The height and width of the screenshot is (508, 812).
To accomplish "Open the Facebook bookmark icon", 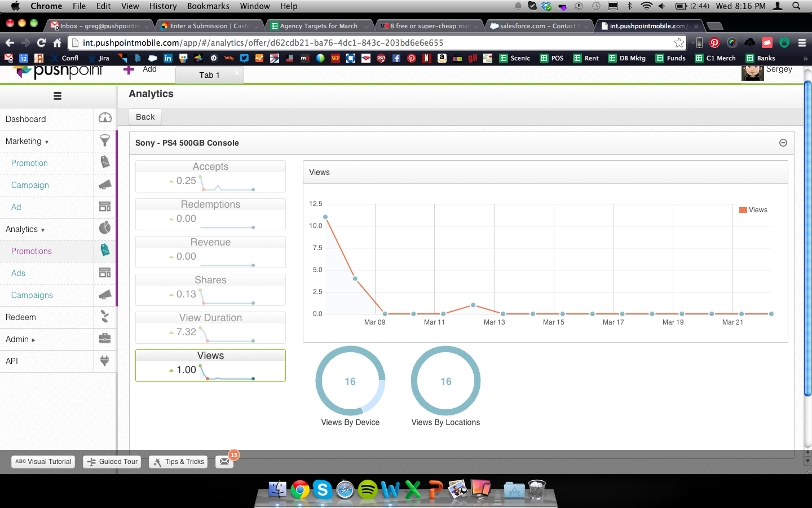I will (x=396, y=58).
